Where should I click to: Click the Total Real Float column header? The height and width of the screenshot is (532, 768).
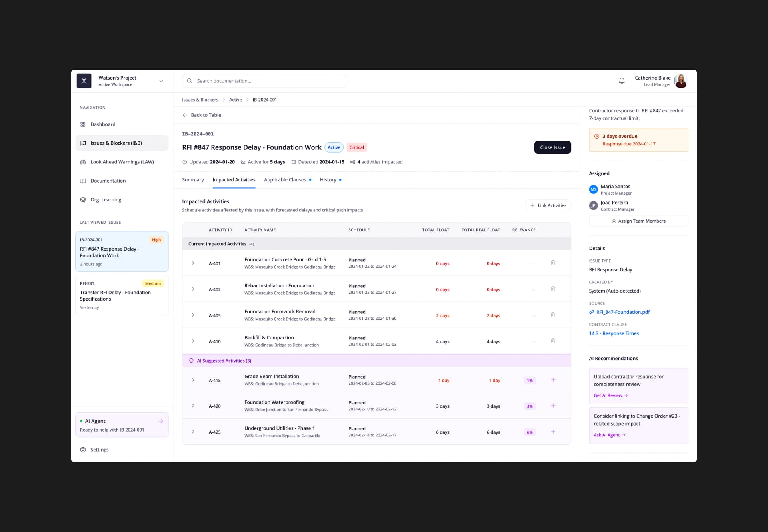pyautogui.click(x=481, y=230)
